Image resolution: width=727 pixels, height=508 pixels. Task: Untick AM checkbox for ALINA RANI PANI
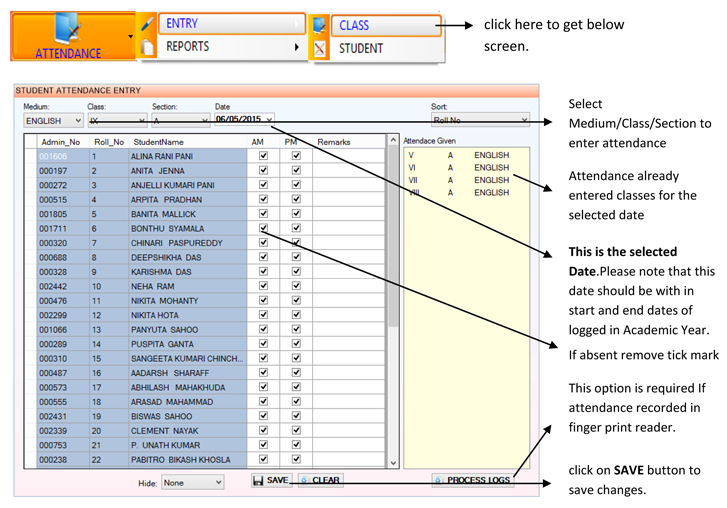coord(263,156)
